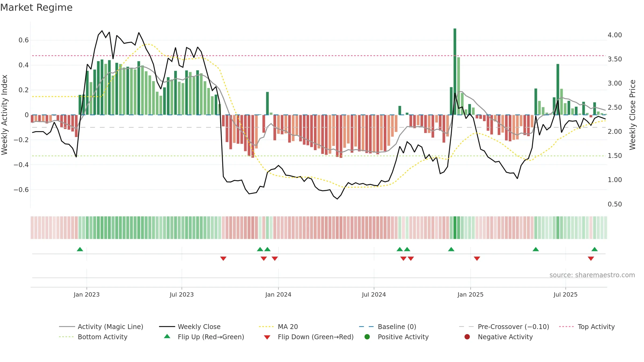644x362 pixels.
Task: Click the last flip-down marker after Jul 2025
Action: 591,258
